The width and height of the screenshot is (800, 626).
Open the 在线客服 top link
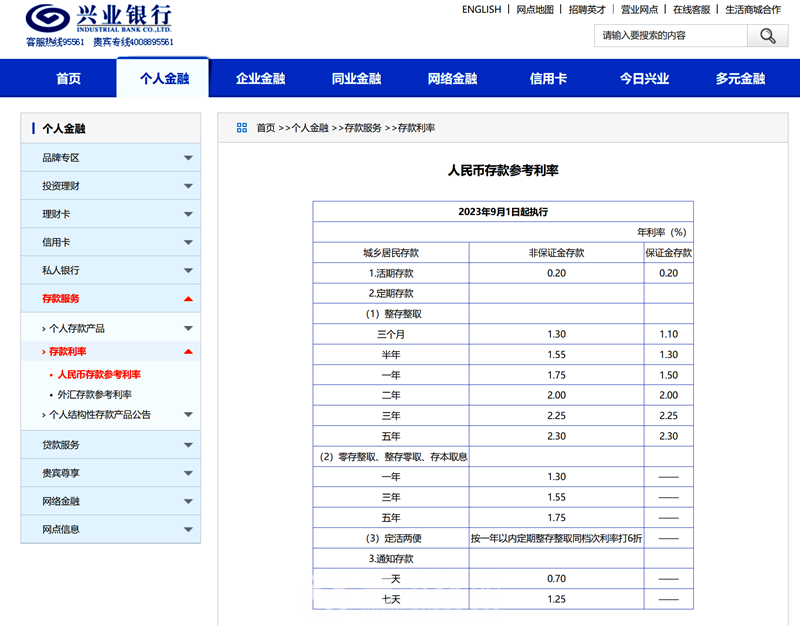pos(691,9)
